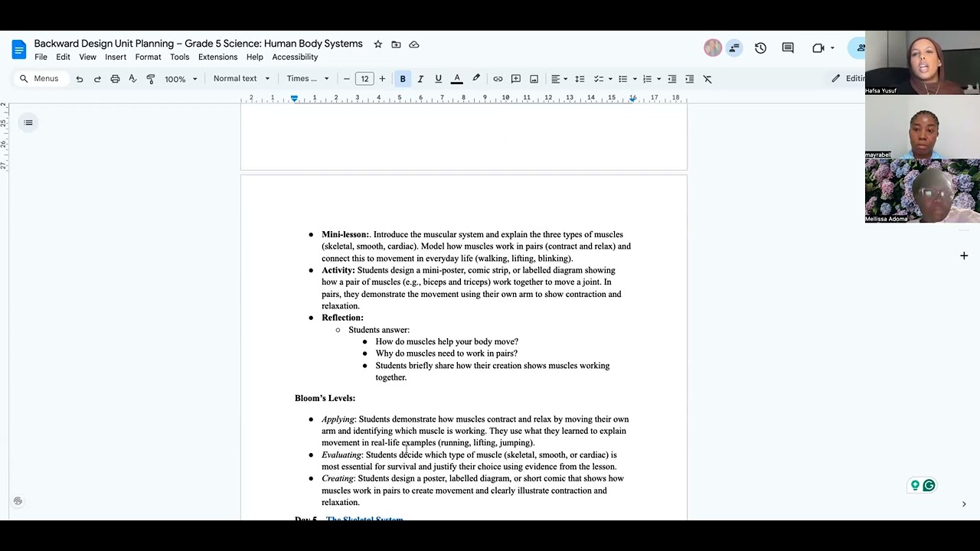
Task: Open the Format menu
Action: point(148,57)
